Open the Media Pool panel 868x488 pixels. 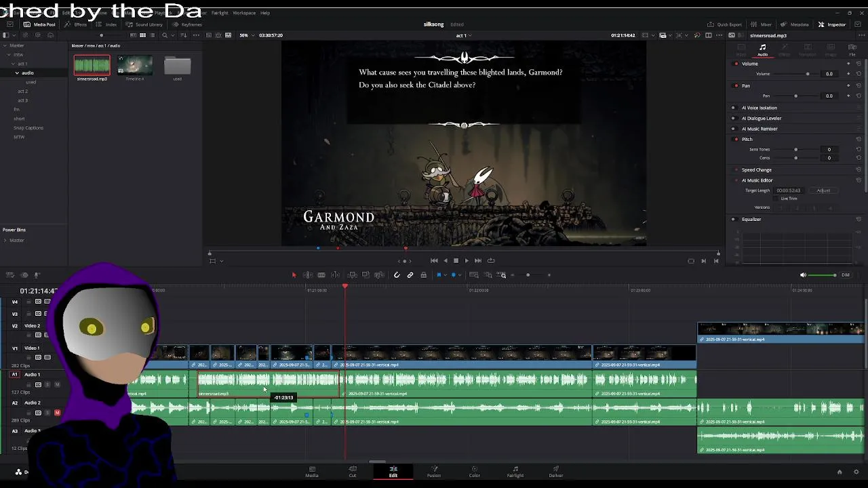click(x=39, y=24)
